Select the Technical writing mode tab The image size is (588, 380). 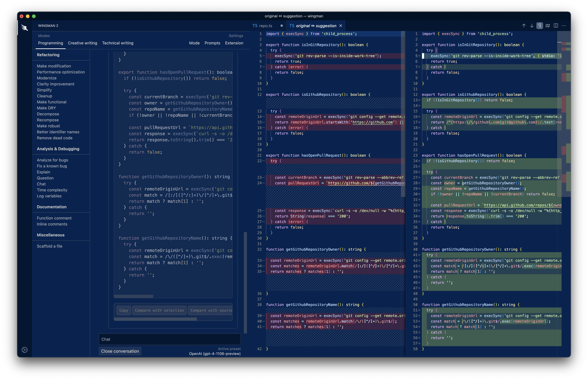point(117,43)
